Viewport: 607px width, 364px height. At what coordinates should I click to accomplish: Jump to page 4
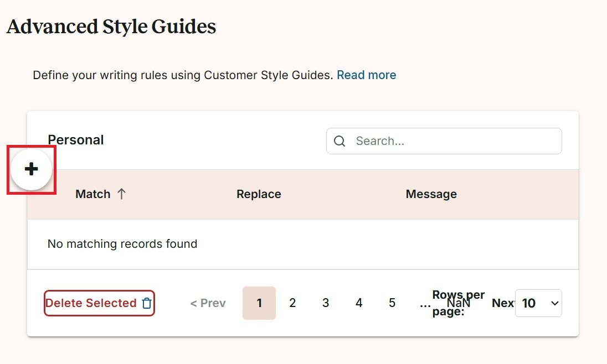click(359, 303)
